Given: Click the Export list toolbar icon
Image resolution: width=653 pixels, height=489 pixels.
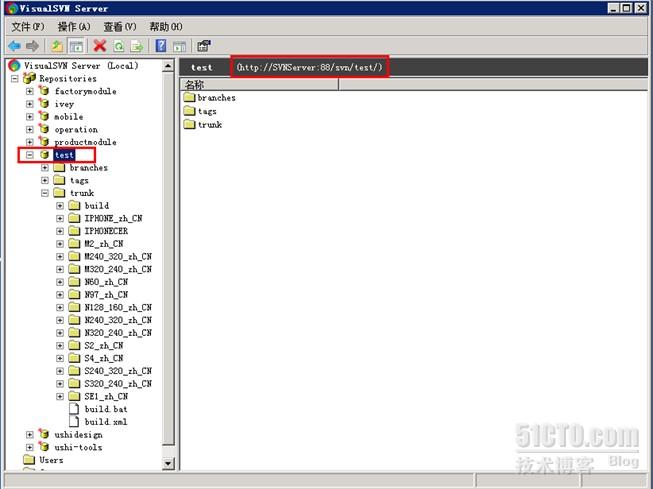Looking at the screenshot, I should (x=137, y=46).
